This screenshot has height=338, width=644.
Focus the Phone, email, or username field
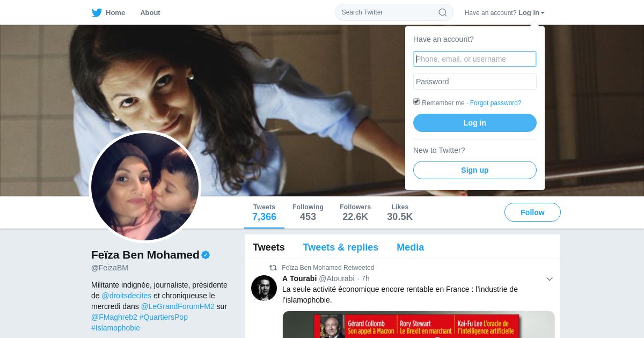pyautogui.click(x=475, y=59)
